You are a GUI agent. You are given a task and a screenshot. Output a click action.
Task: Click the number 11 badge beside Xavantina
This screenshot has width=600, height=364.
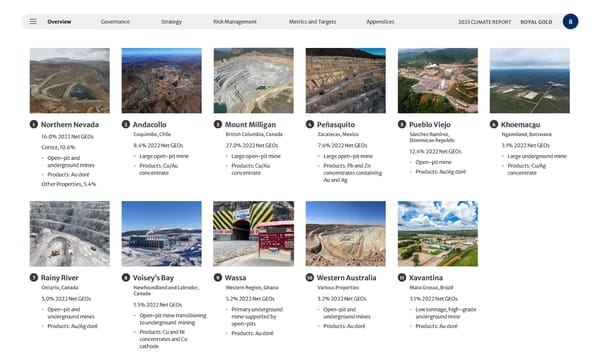402,277
